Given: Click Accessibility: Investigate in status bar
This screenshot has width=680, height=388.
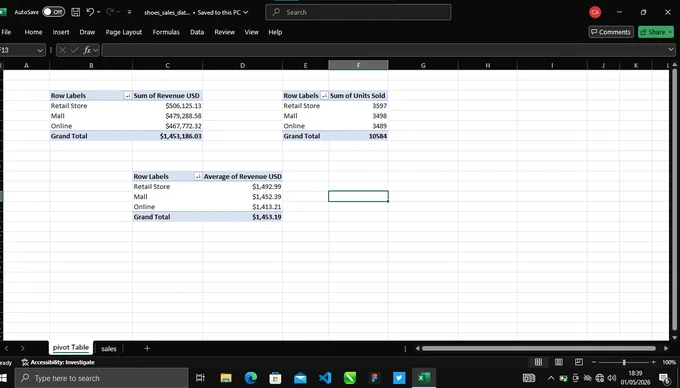Looking at the screenshot, I should 58,362.
